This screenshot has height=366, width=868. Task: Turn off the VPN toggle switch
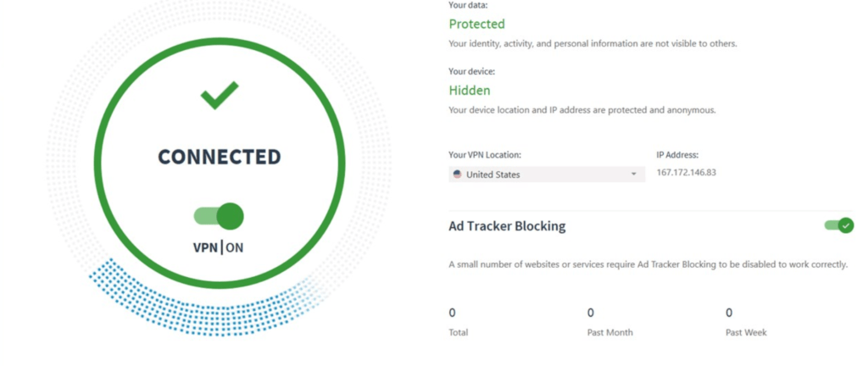point(219,216)
